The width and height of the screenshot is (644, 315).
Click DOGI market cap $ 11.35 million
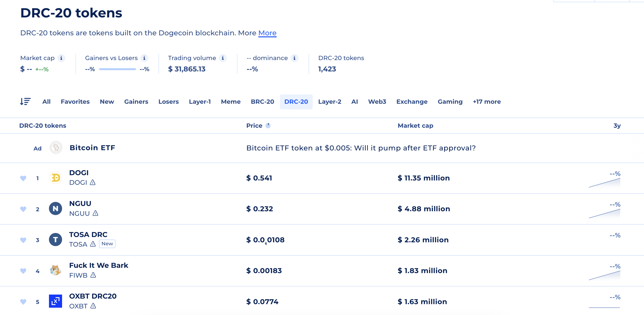(424, 178)
